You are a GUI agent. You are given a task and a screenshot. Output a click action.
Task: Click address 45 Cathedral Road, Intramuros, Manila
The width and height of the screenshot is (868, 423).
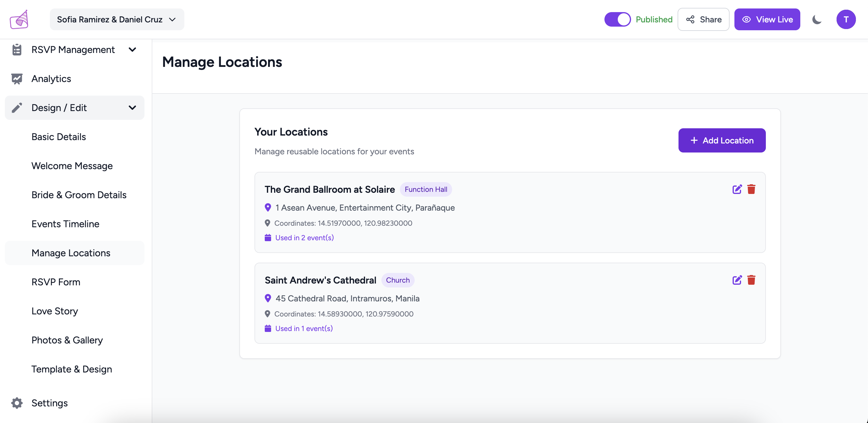pos(347,298)
